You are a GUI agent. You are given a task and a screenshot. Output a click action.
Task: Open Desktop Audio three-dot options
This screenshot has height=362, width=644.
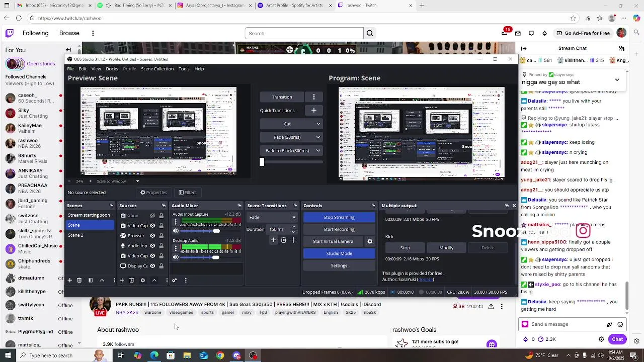pos(176,248)
